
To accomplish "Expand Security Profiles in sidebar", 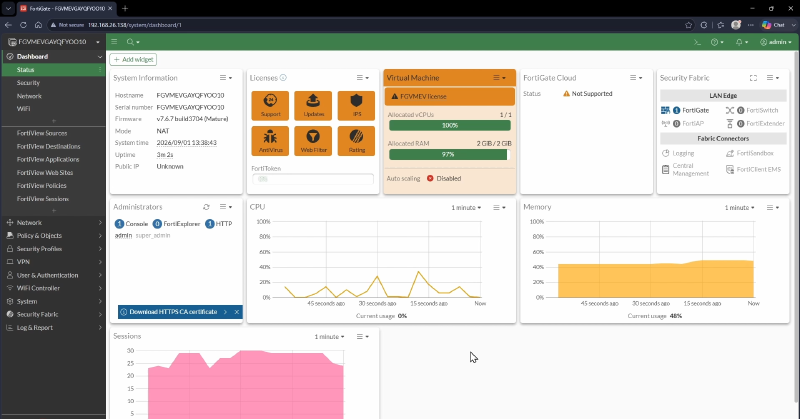I will point(53,249).
